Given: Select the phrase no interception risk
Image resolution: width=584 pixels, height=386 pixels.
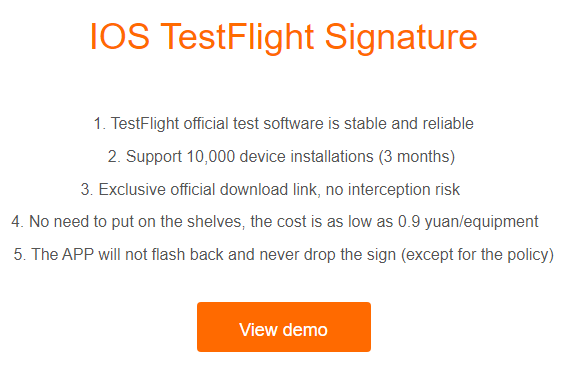Looking at the screenshot, I should 393,189.
